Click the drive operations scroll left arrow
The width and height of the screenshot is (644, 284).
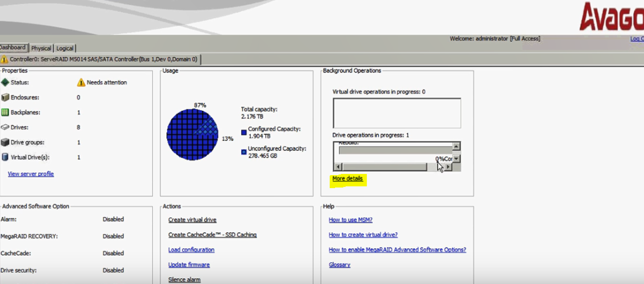pos(338,167)
